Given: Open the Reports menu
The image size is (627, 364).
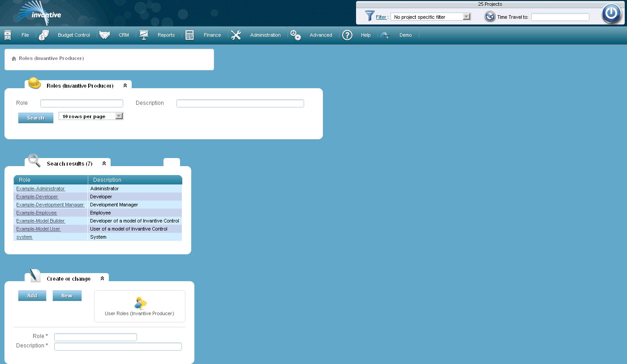Looking at the screenshot, I should pos(166,34).
